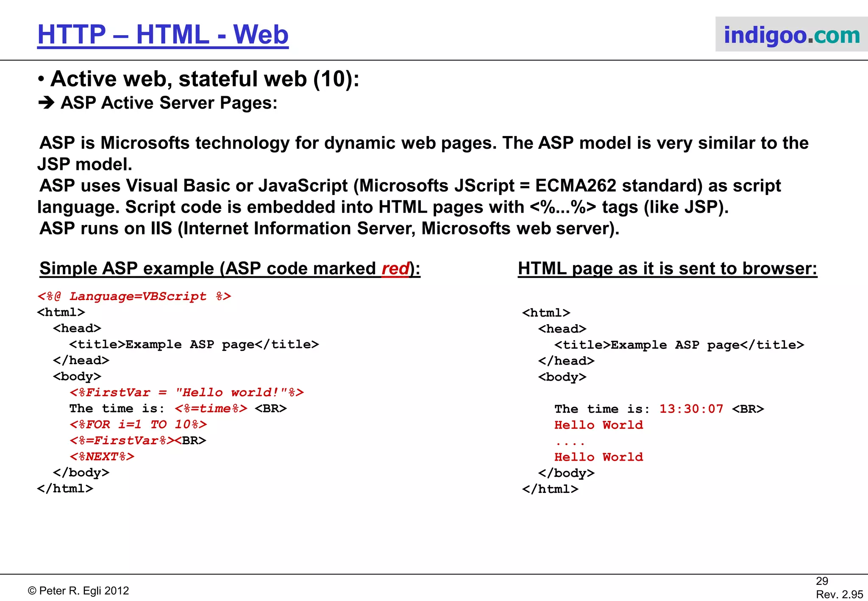Click the copyright Peter R. Egli 2012 footer
The height and width of the screenshot is (601, 868).
[78, 591]
